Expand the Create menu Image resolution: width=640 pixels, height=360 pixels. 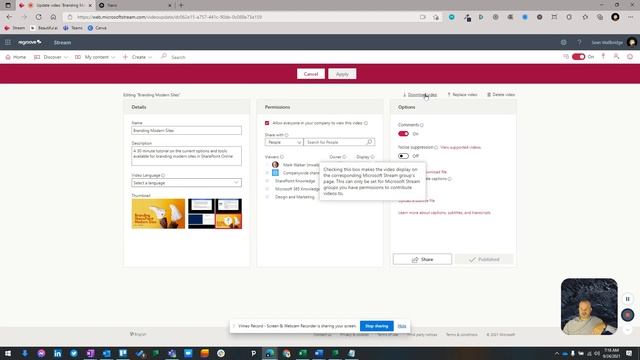(138, 57)
